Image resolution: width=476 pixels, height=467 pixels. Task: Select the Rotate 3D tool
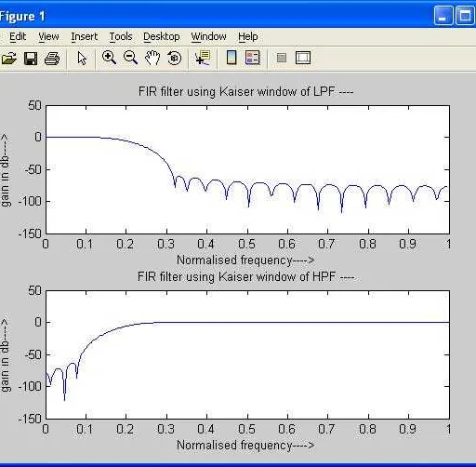[x=174, y=58]
